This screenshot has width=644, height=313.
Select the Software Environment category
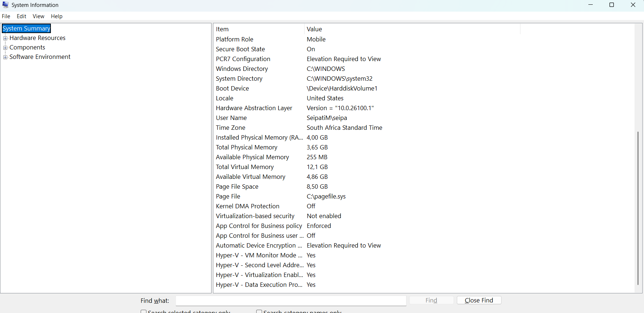(x=40, y=57)
